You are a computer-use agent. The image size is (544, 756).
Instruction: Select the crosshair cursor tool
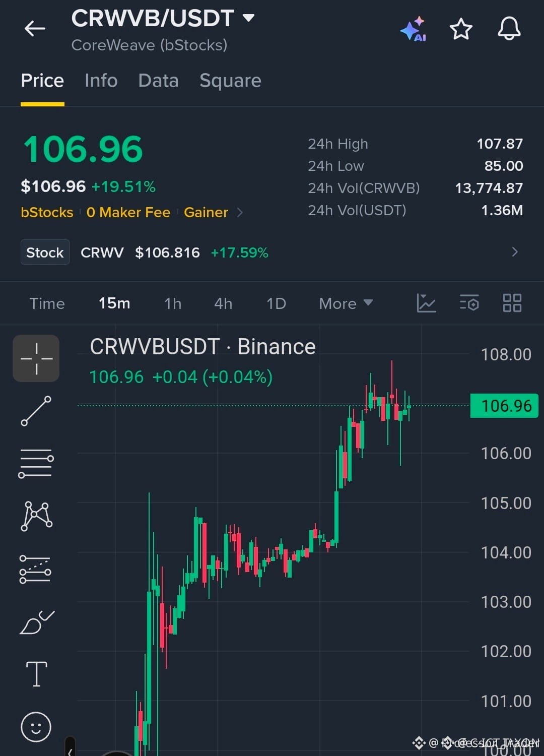(x=36, y=358)
